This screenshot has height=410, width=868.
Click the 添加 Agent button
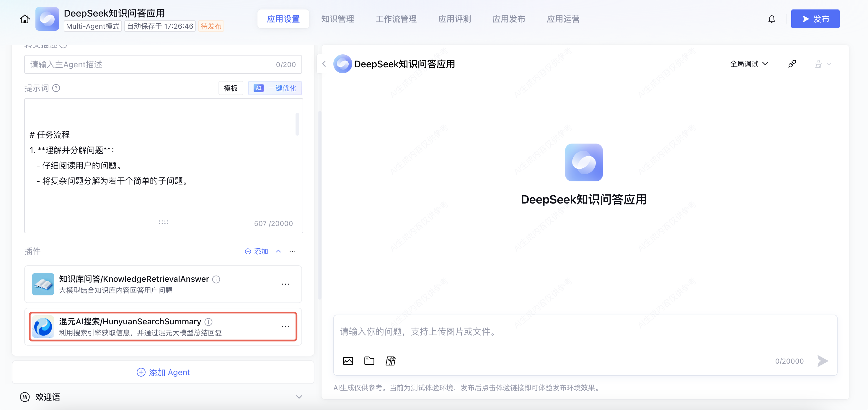(163, 372)
